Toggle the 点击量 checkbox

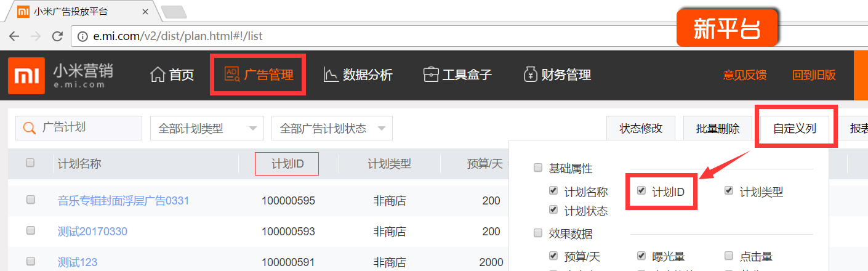[729, 256]
